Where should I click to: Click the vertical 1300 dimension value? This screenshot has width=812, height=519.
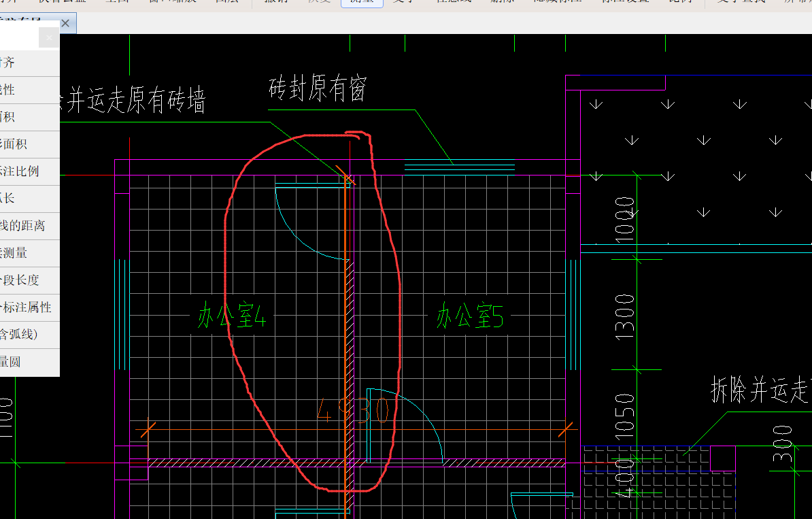(x=624, y=317)
